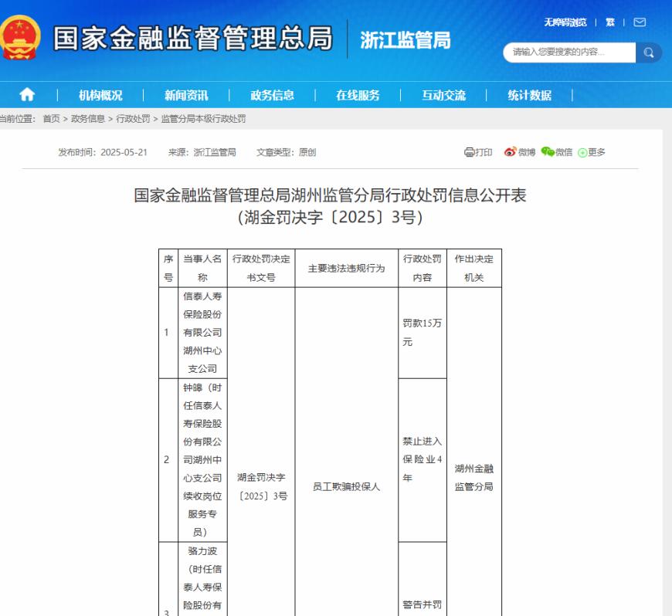The image size is (672, 616).
Task: Focus the search input field
Action: 569,52
